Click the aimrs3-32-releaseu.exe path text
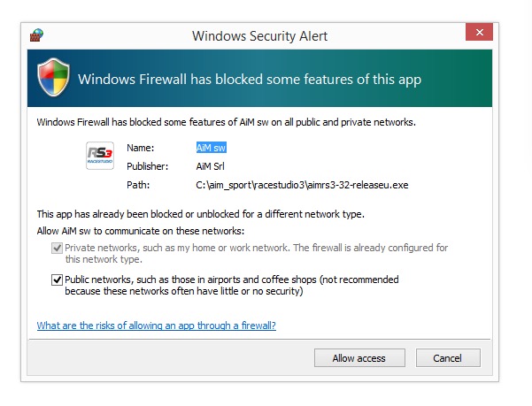The image size is (532, 406). click(302, 185)
